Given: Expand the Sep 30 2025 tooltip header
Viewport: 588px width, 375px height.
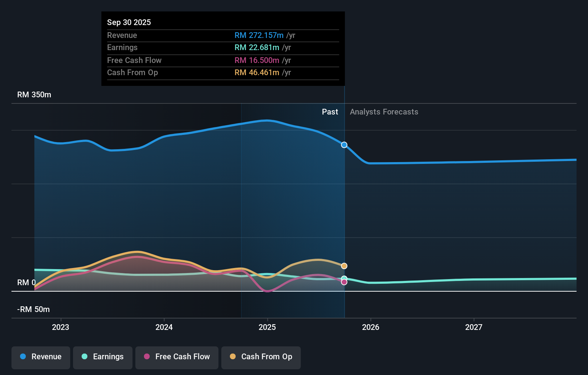Looking at the screenshot, I should [x=129, y=22].
